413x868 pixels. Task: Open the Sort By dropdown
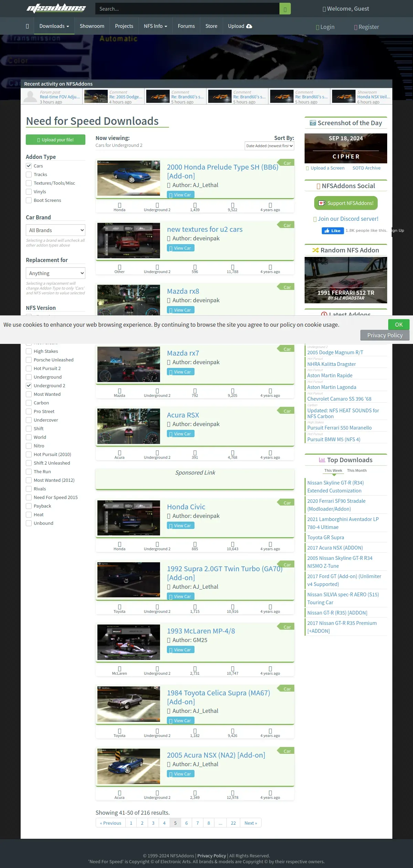coord(269,146)
